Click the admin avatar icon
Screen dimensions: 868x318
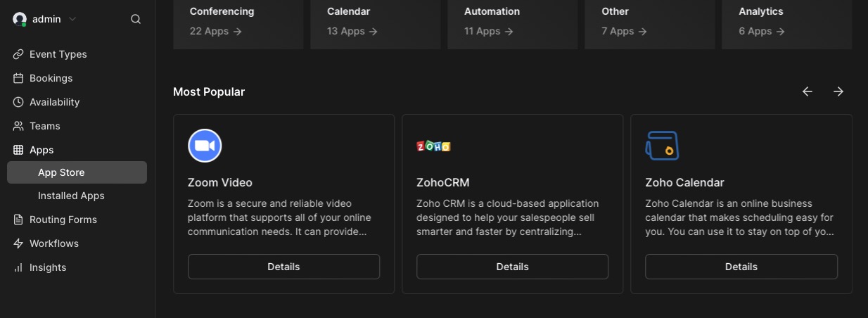coord(20,19)
